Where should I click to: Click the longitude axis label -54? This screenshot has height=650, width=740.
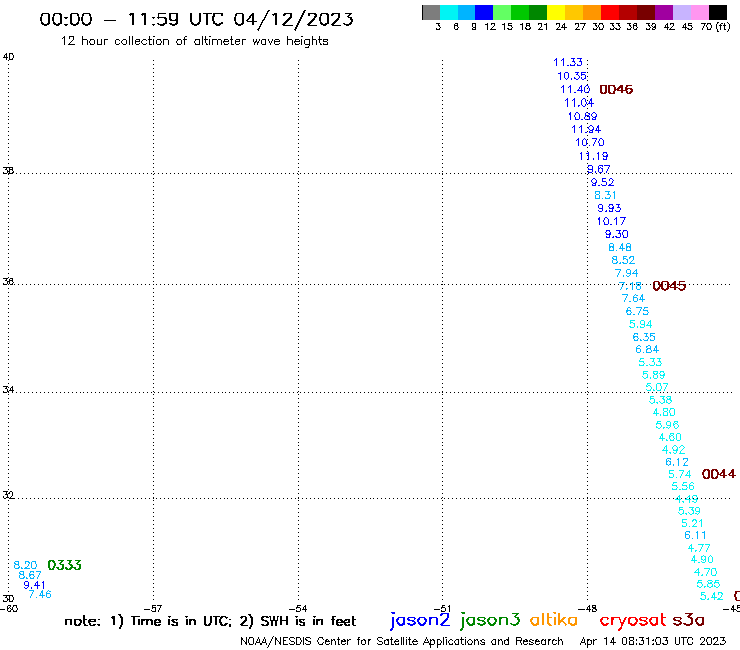298,609
